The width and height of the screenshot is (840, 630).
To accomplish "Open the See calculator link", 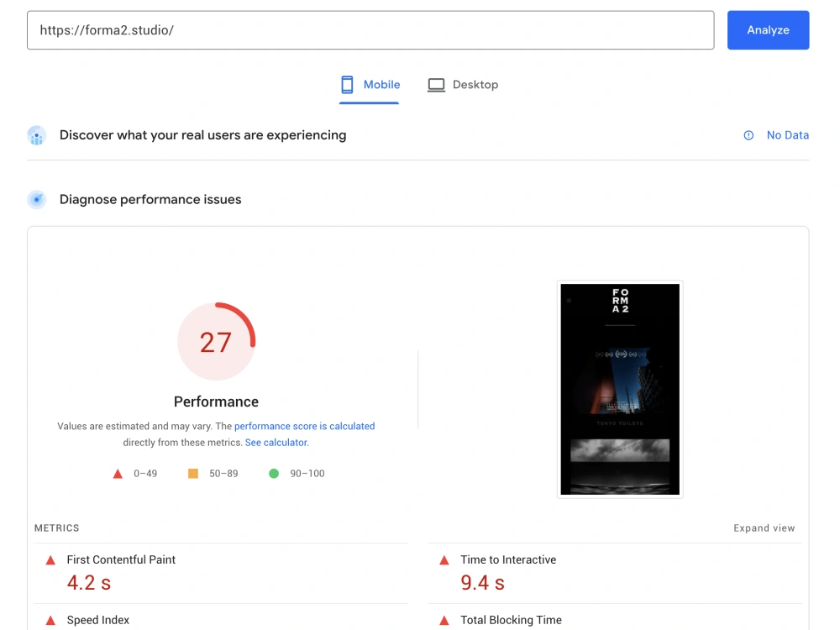I will click(276, 443).
